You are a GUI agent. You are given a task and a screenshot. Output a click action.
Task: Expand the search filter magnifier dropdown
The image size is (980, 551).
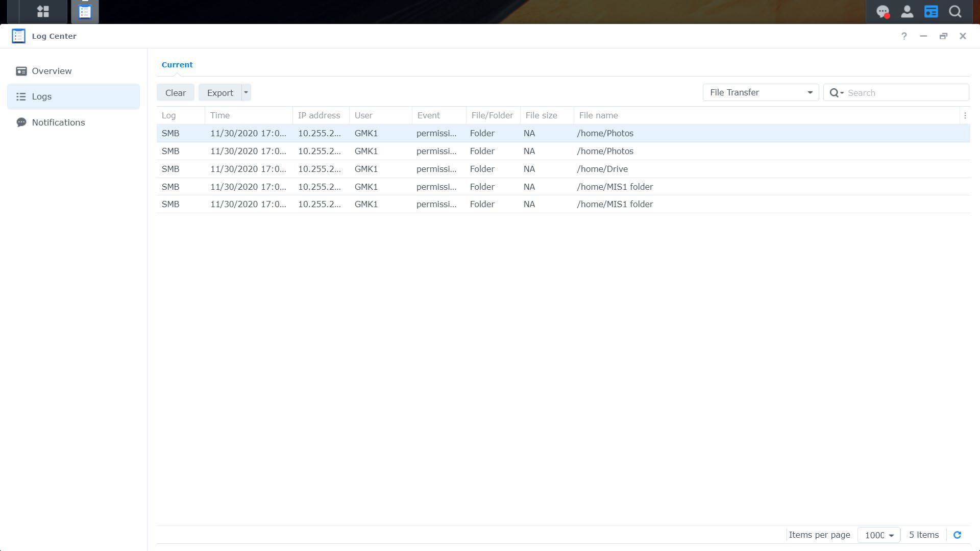836,93
